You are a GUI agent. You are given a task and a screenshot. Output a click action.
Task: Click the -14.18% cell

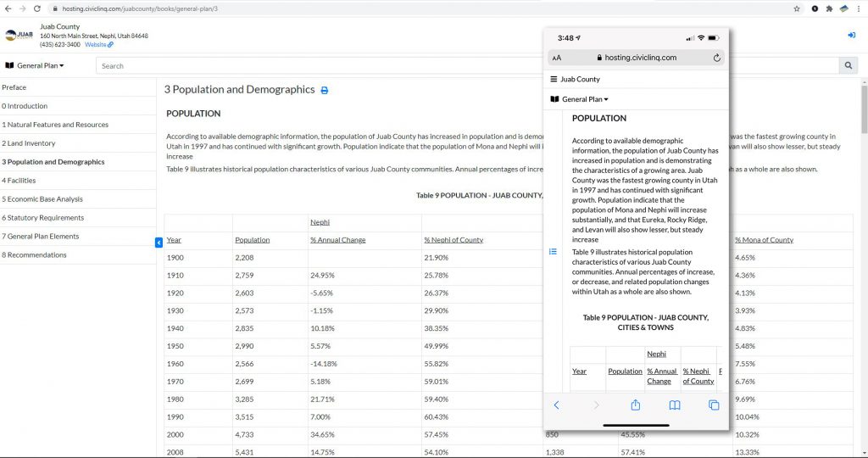[x=324, y=364]
